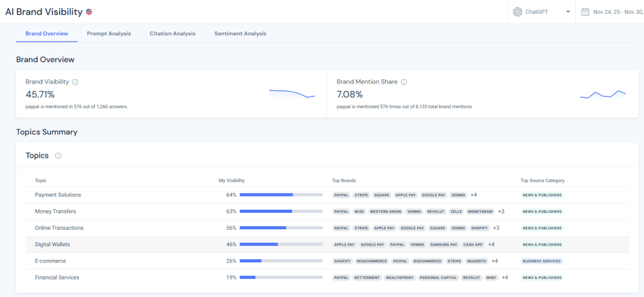Click the My Visibility column header
The image size is (644, 297).
pos(231,180)
